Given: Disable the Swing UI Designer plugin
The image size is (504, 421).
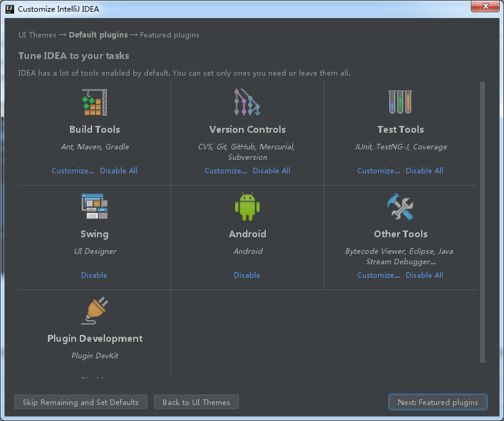Looking at the screenshot, I should (94, 275).
